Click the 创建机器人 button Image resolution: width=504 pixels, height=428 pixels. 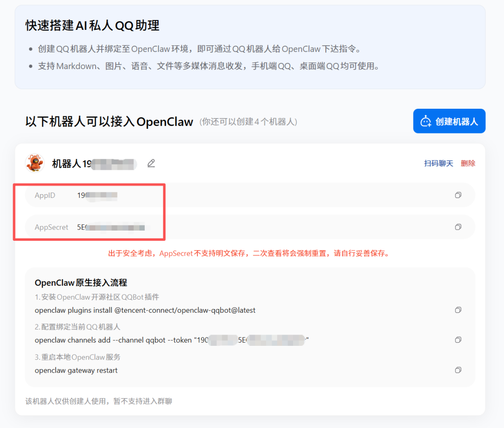tap(449, 121)
